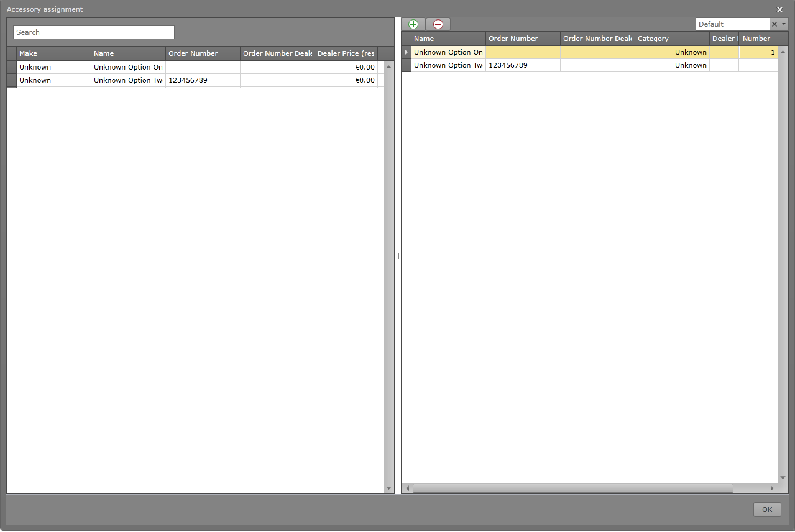Click Make cell Unknown in second left row
795x532 pixels.
point(53,80)
